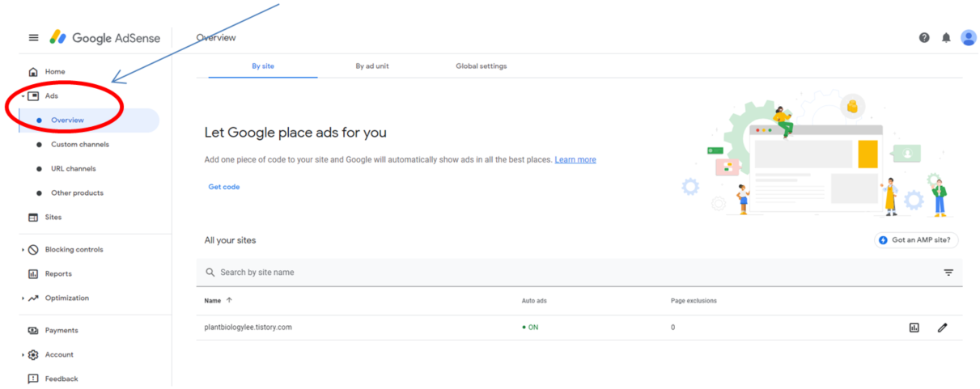This screenshot has height=389, width=980.
Task: Click the Overview page title
Action: pyautogui.click(x=216, y=38)
